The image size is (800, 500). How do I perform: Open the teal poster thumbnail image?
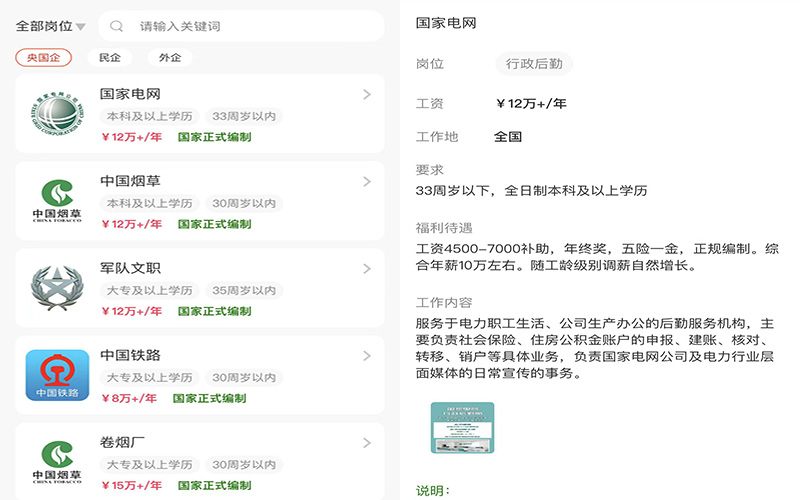pyautogui.click(x=462, y=428)
